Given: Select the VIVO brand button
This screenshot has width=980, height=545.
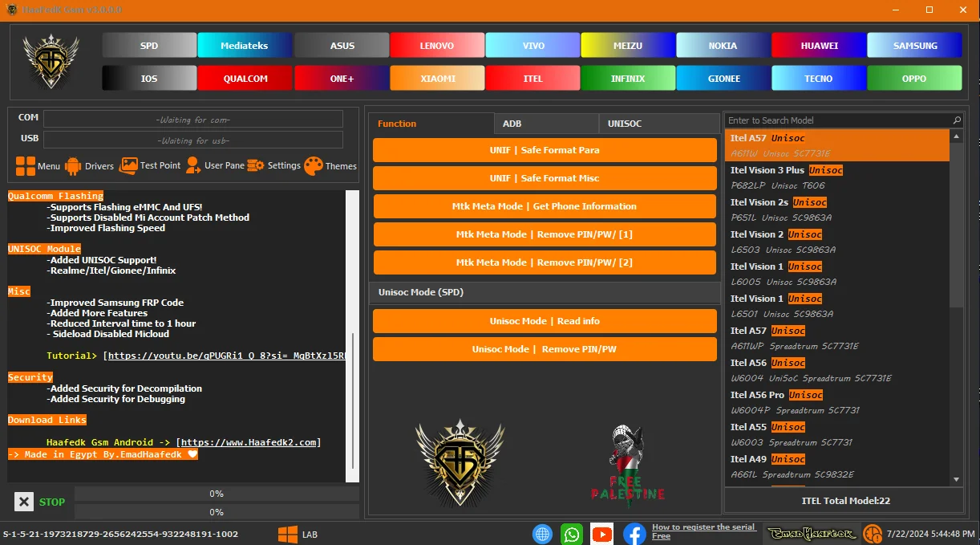Looking at the screenshot, I should pos(533,46).
